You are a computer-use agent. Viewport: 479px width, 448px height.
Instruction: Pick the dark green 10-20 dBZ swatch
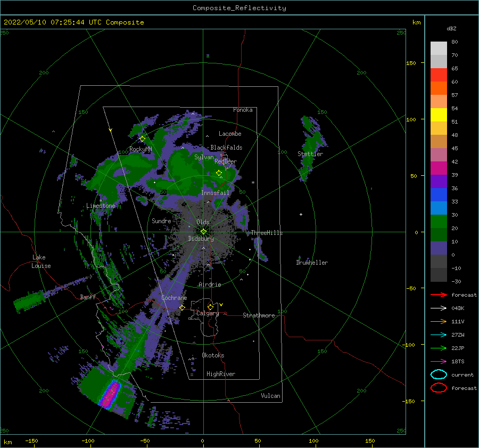point(439,234)
